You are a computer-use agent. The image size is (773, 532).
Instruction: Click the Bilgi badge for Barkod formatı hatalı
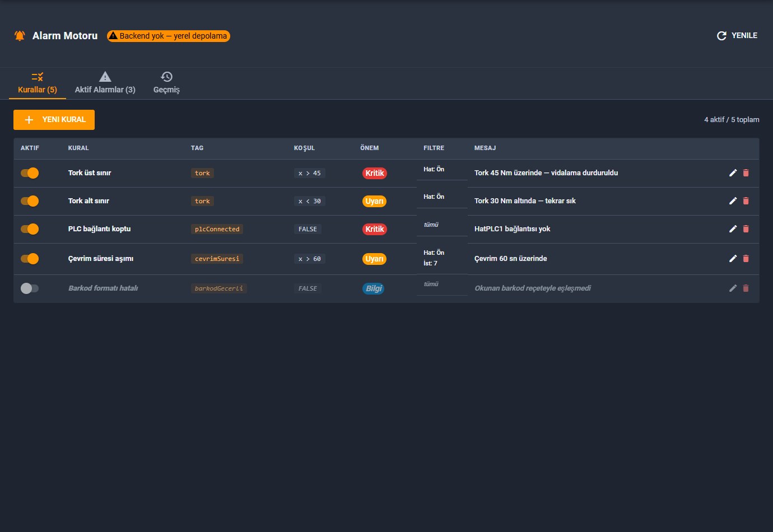coord(374,288)
